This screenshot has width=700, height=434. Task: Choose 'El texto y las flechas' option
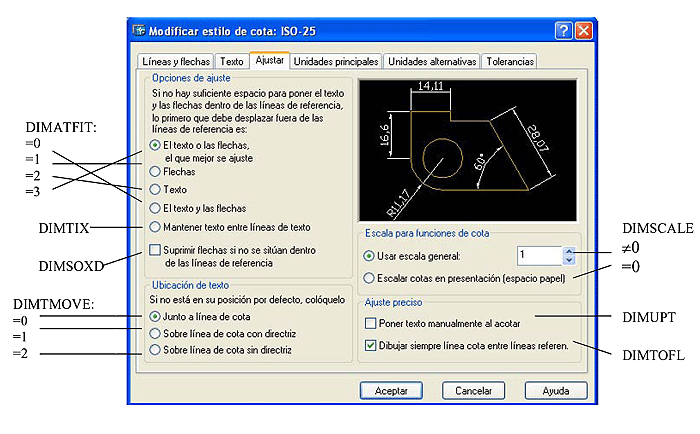pyautogui.click(x=155, y=208)
